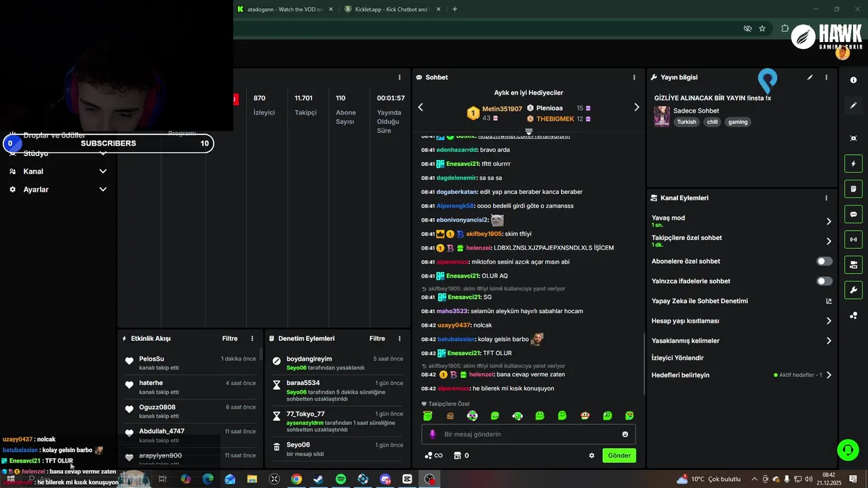Bookmark this page with the star icon

762,28
